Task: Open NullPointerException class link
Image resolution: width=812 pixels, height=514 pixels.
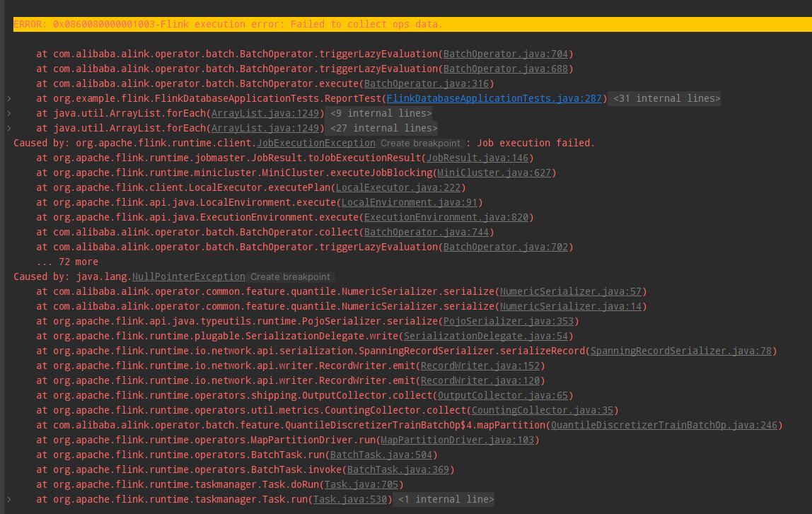Action: [188, 277]
